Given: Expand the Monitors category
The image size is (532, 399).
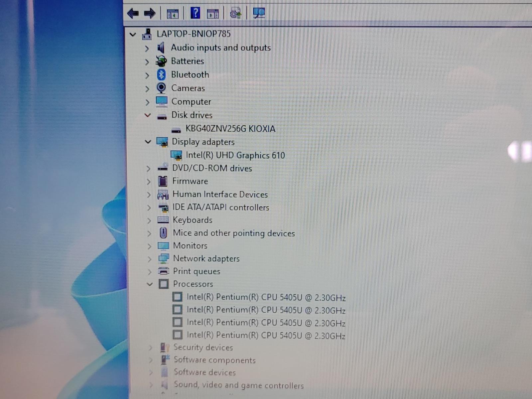Looking at the screenshot, I should (x=149, y=246).
